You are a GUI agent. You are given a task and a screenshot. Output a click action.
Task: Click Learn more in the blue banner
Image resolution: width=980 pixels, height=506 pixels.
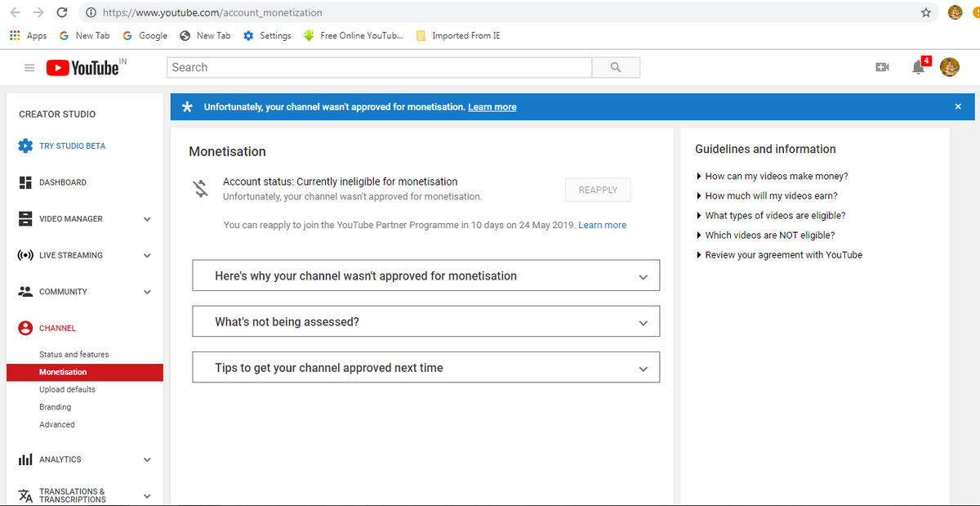coord(492,107)
